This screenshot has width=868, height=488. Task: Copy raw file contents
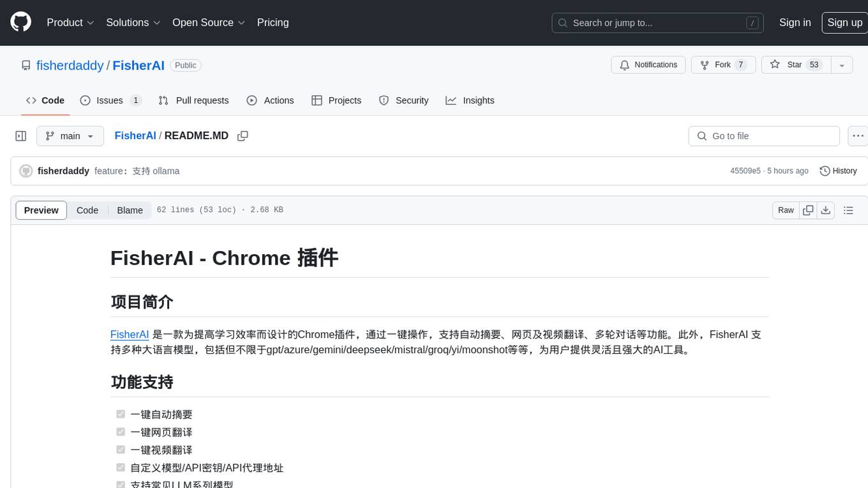click(808, 210)
